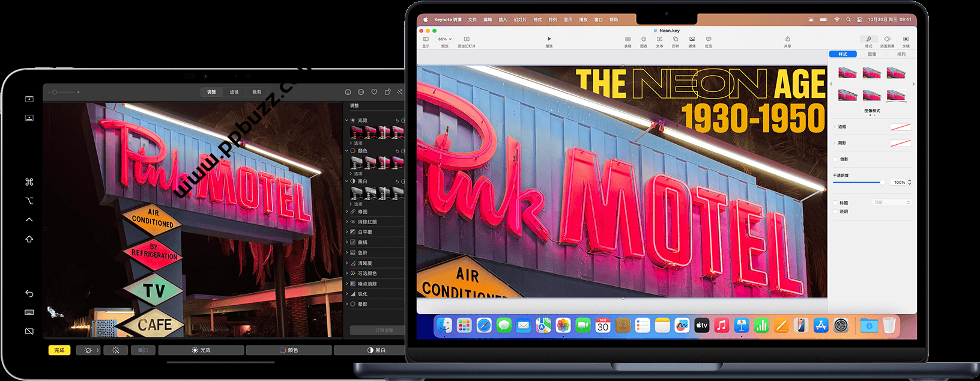Image resolution: width=980 pixels, height=381 pixels.
Task: Start slideshow with the 播放 play button
Action: [x=549, y=39]
